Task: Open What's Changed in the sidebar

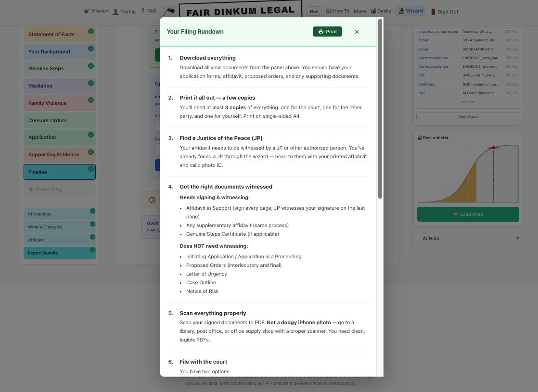Action: pos(60,227)
